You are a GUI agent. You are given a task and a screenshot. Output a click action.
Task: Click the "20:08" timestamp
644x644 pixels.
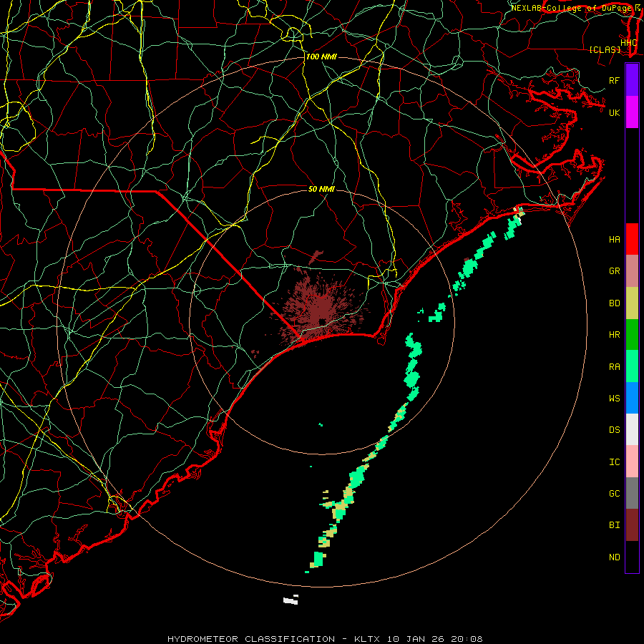tap(467, 639)
